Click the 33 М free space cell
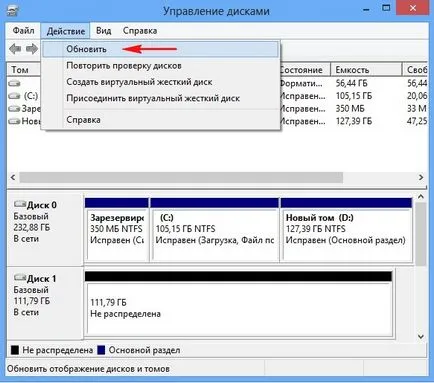434x383 pixels. click(x=417, y=109)
